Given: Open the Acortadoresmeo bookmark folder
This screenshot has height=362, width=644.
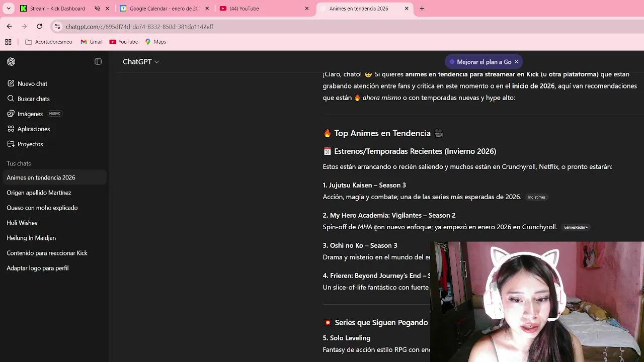Looking at the screenshot, I should pos(49,42).
